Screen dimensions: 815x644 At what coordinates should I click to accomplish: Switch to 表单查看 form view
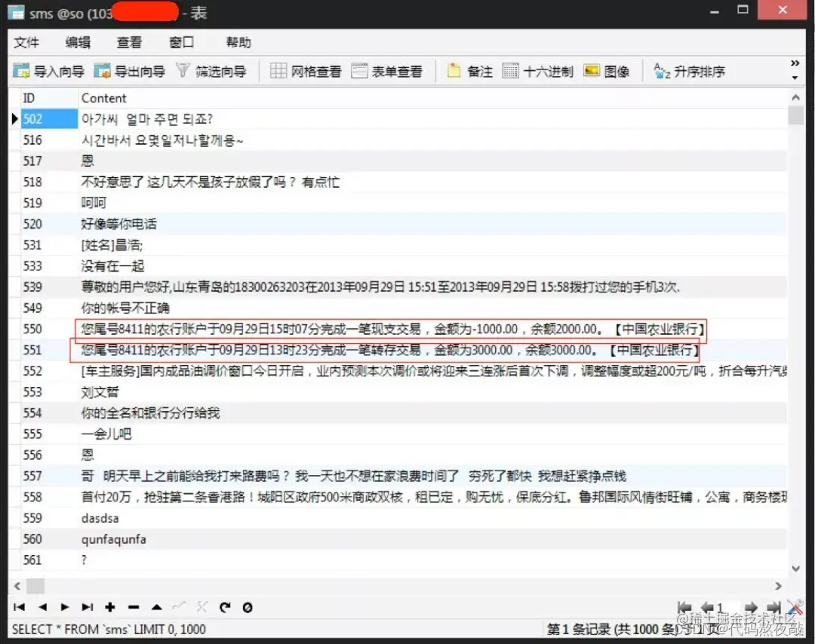coord(389,70)
